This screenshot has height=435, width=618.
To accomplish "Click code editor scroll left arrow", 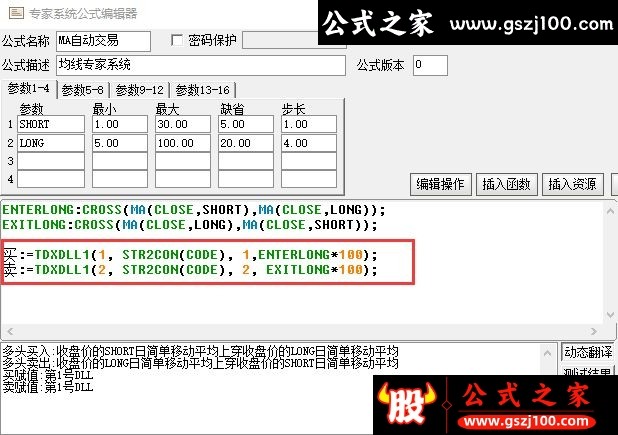I will click(x=10, y=331).
